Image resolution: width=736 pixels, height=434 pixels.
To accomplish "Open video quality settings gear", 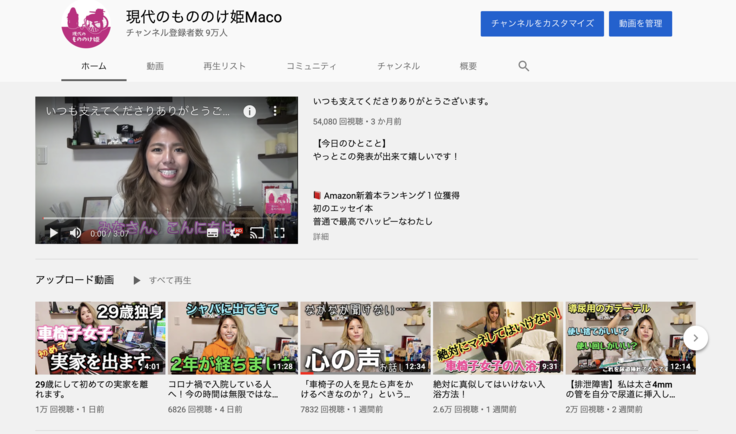I will (235, 233).
